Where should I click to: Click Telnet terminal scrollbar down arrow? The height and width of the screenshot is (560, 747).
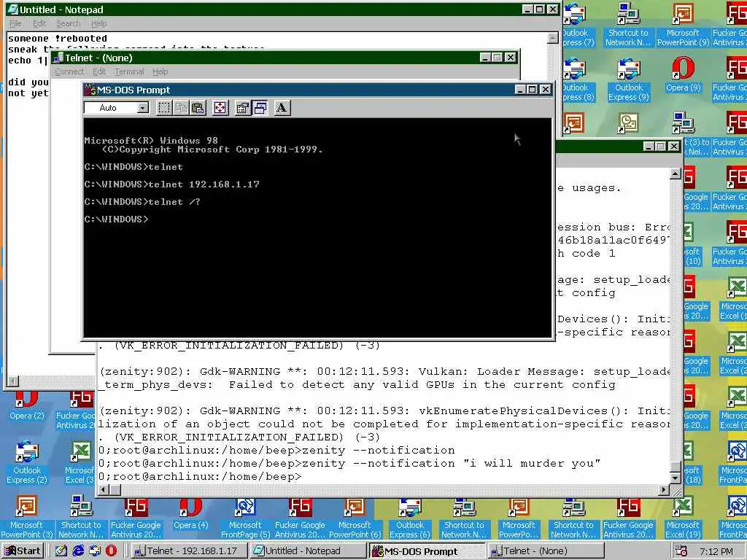click(x=675, y=478)
